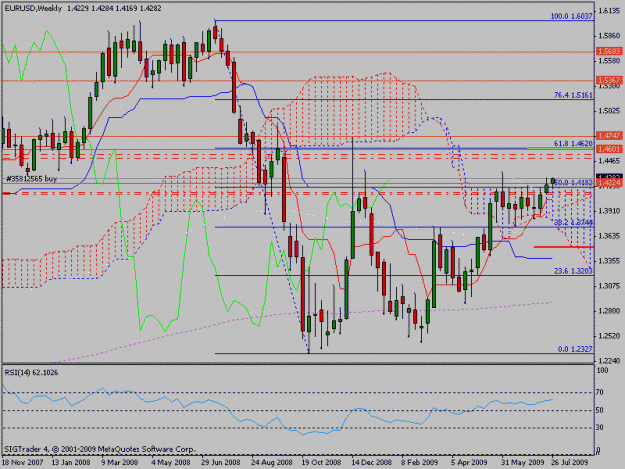Click the 24 Aug 2008 date label

(x=271, y=462)
